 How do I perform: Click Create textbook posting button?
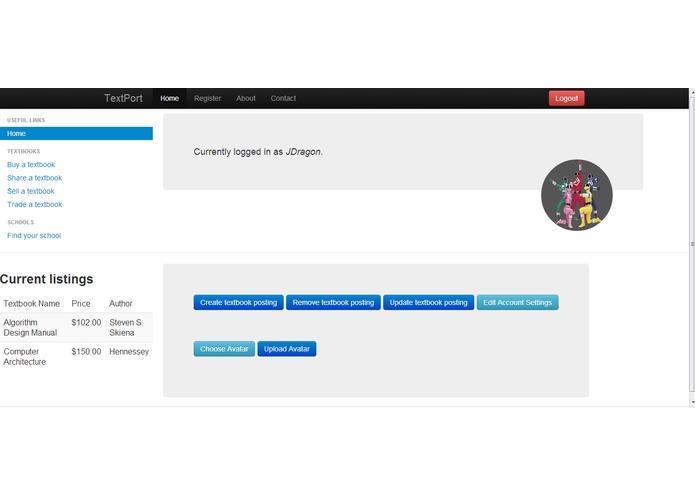238,302
